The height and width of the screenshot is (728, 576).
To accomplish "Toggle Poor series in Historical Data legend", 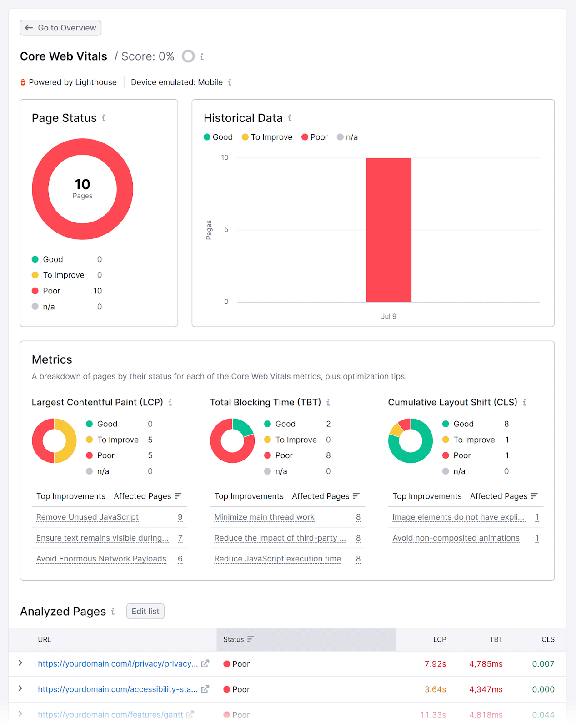I will (x=315, y=137).
